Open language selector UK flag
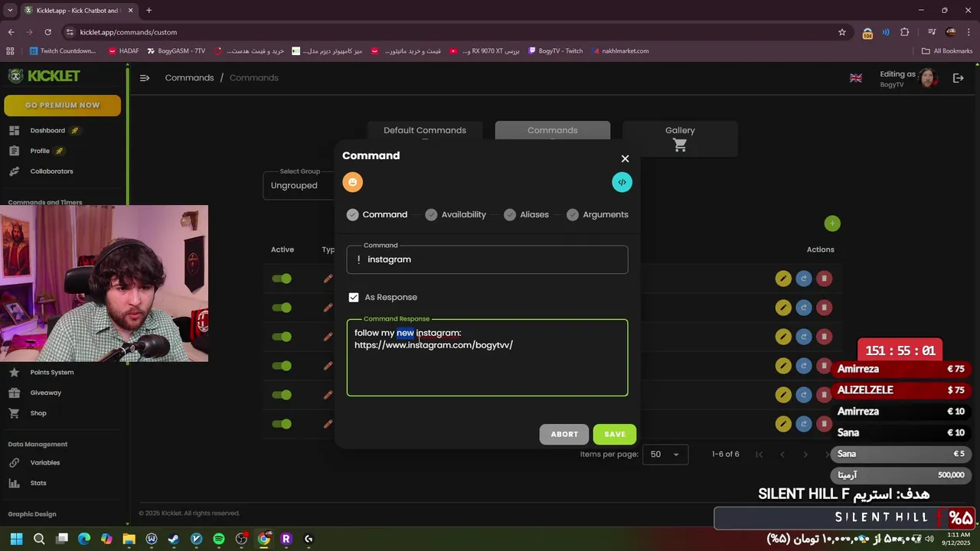 point(856,78)
